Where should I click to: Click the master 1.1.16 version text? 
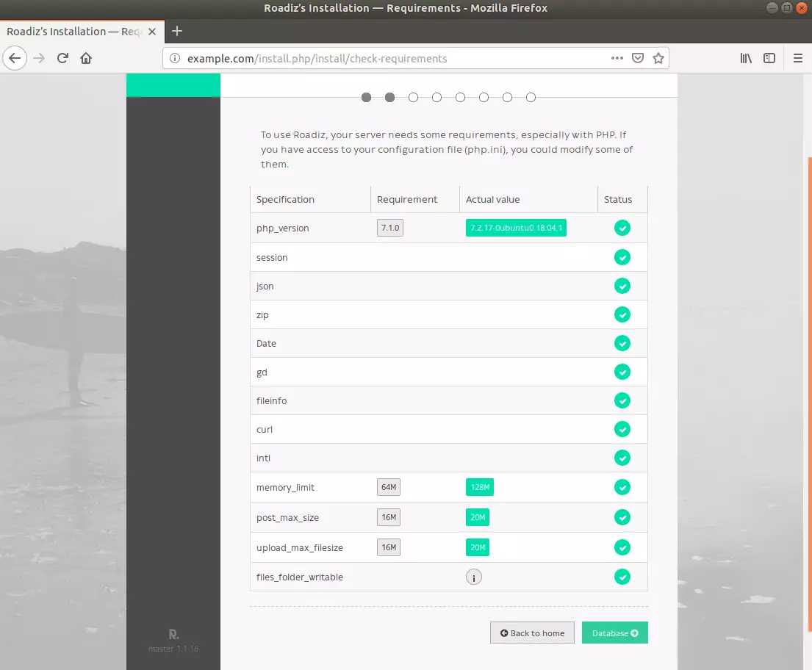pyautogui.click(x=173, y=649)
